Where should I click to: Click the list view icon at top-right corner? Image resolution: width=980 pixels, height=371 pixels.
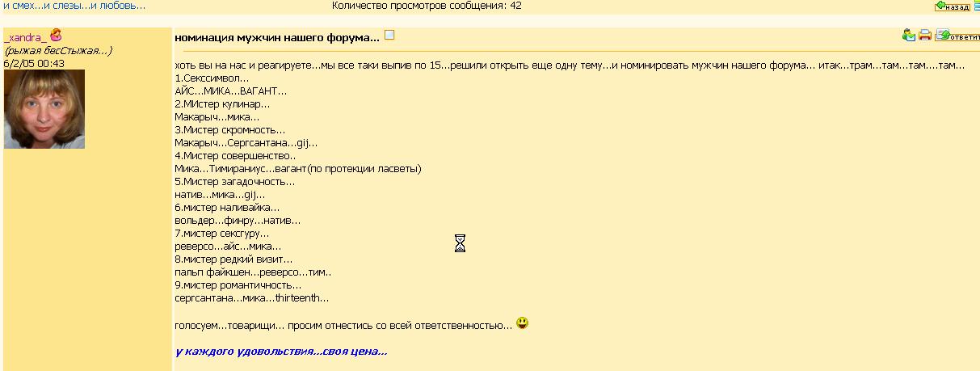tap(976, 6)
